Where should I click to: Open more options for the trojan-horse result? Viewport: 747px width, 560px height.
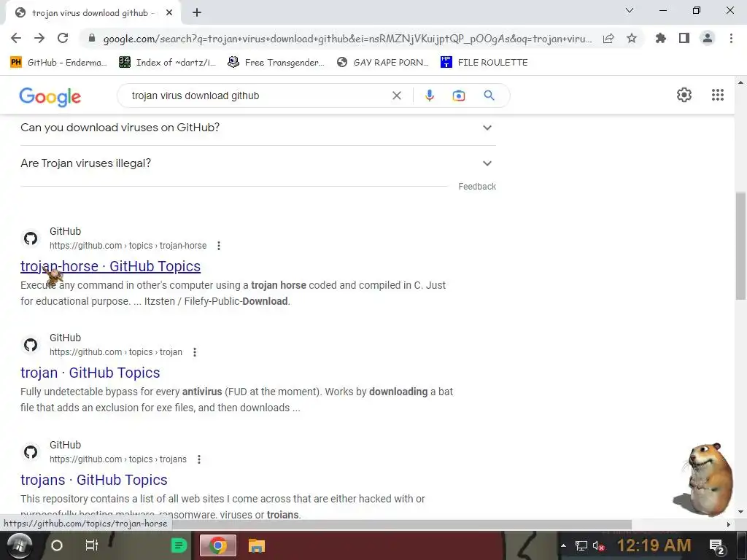pos(219,246)
